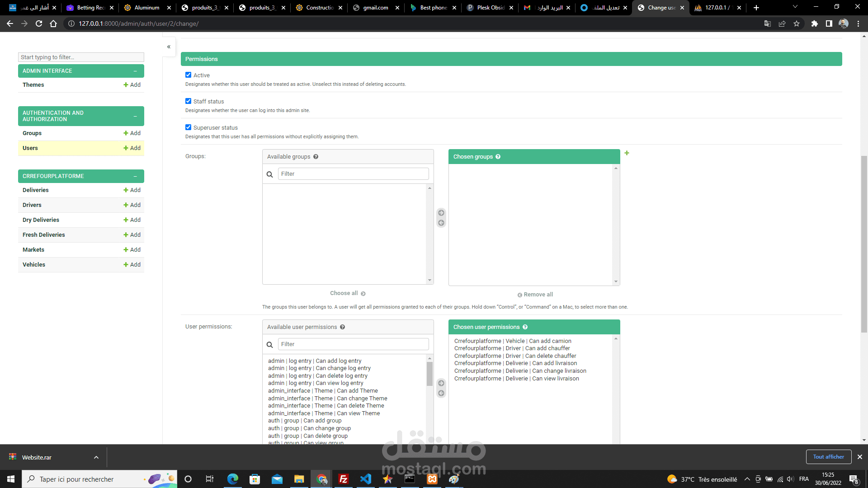868x488 pixels.
Task: Click the Available user permissions help icon
Action: tap(342, 327)
